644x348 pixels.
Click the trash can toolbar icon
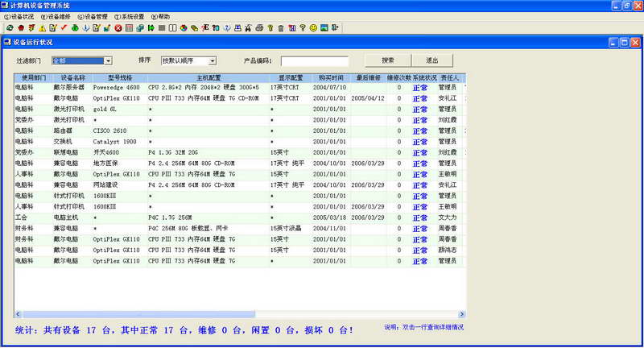pos(281,27)
